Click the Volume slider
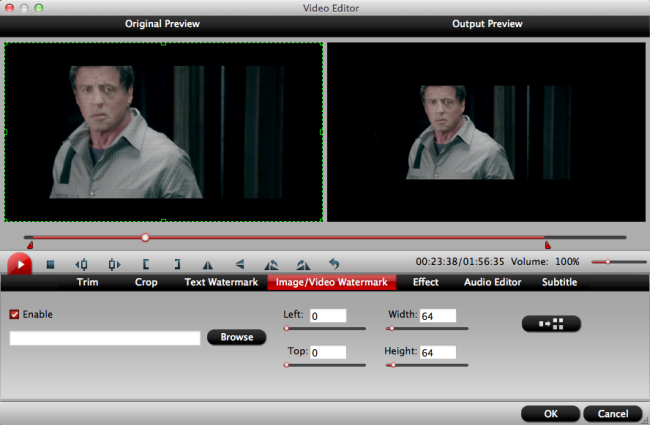This screenshot has height=425, width=650. tap(619, 262)
